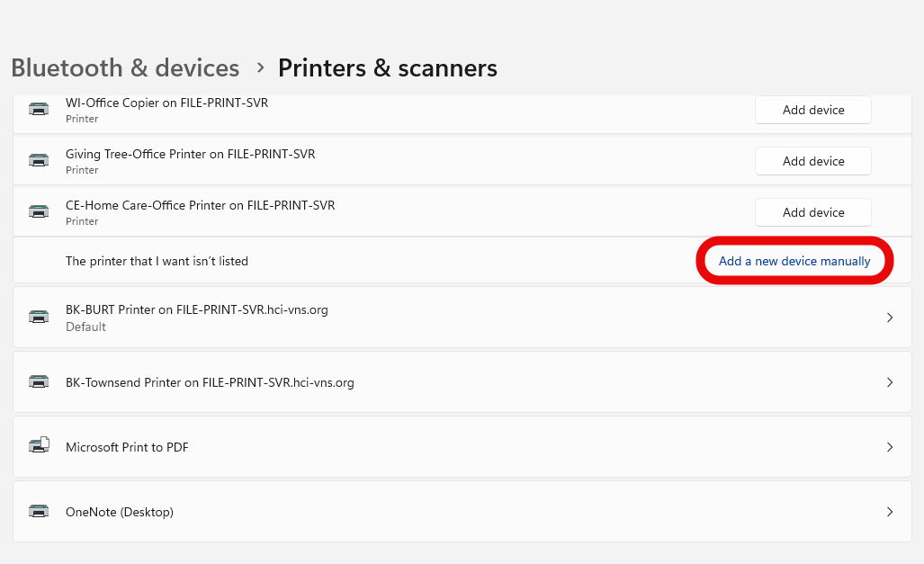Go back to Bluetooth & devices breadcrumb
924x564 pixels.
coord(126,68)
